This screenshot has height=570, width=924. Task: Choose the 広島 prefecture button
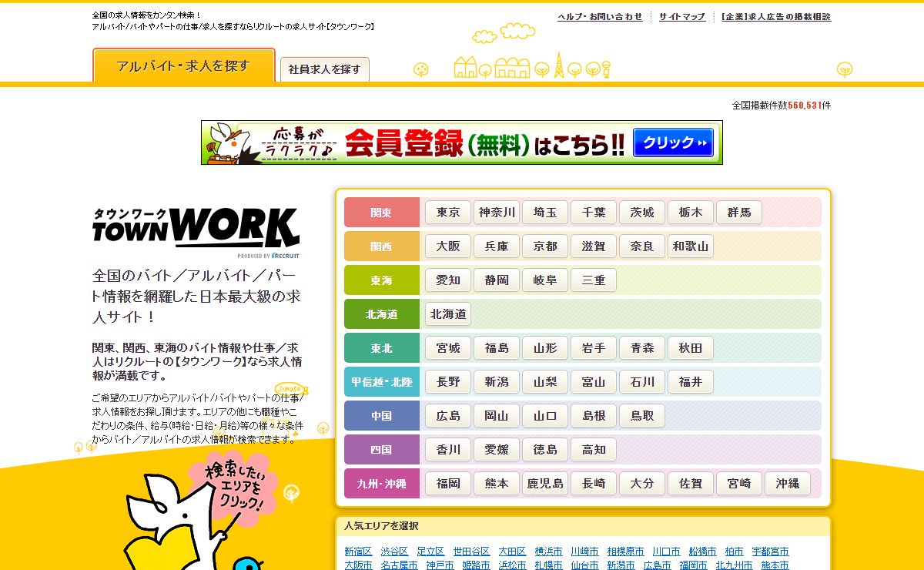[x=448, y=416]
